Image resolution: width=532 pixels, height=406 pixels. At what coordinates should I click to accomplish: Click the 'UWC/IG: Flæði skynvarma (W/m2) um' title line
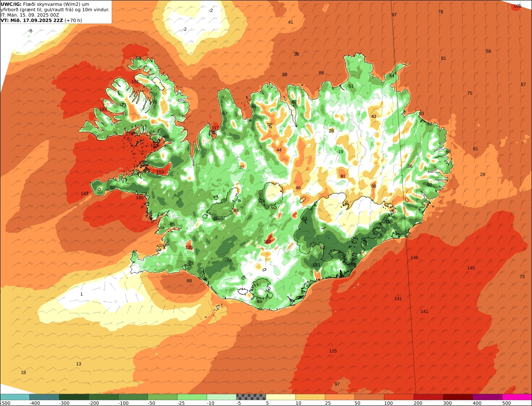[51, 4]
